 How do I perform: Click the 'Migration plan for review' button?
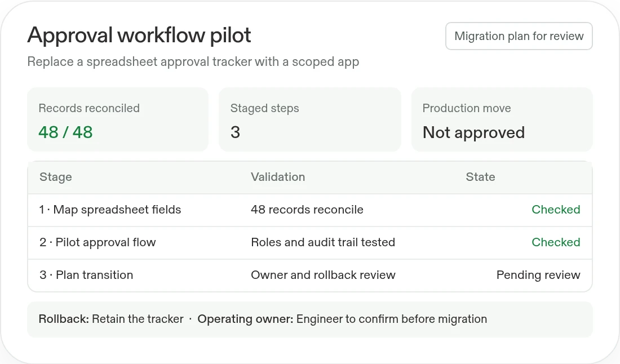(x=519, y=36)
